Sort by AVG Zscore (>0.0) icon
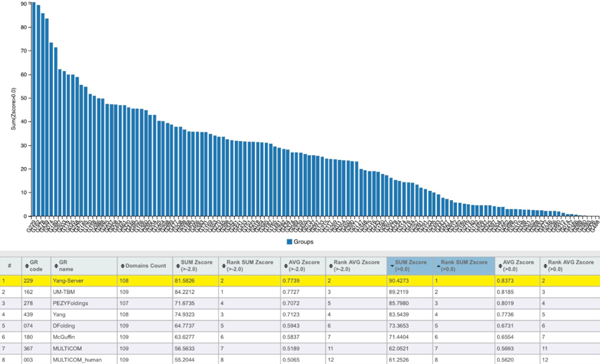The height and width of the screenshot is (364, 600). (x=500, y=266)
